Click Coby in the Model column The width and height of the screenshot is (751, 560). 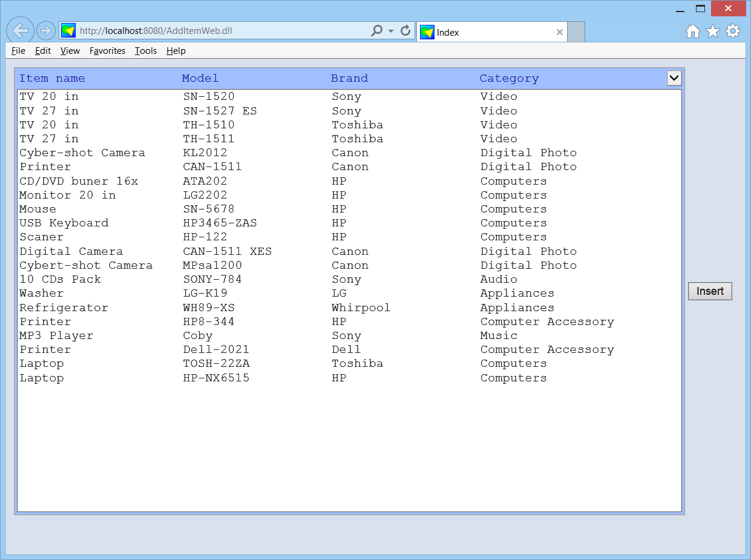click(198, 335)
